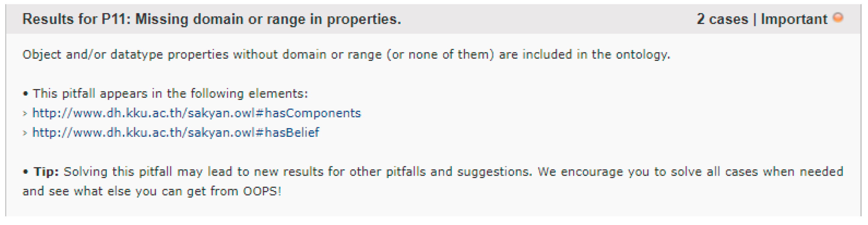Click pipe separator between cases and Important
This screenshot has width=868, height=225.
click(754, 19)
